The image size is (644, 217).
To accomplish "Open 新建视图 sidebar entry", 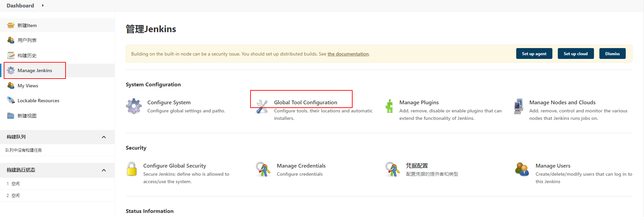I will click(27, 116).
